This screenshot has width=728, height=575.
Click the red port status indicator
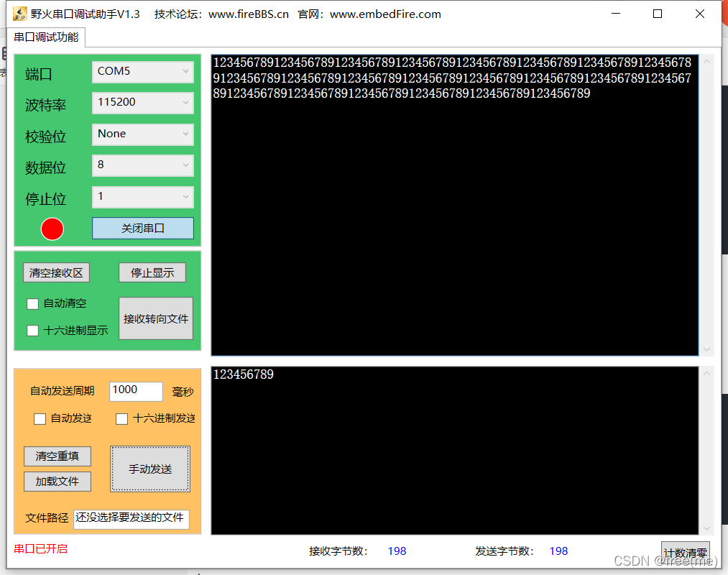52,229
